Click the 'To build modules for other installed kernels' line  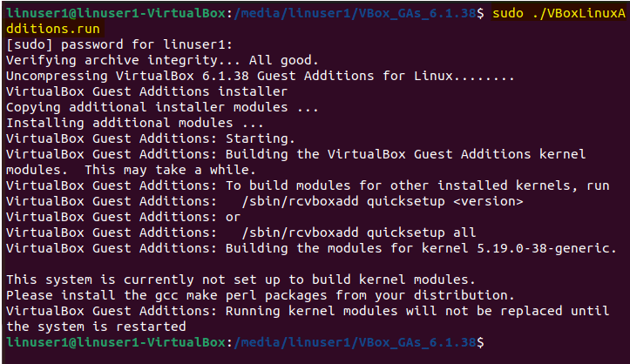(308, 185)
